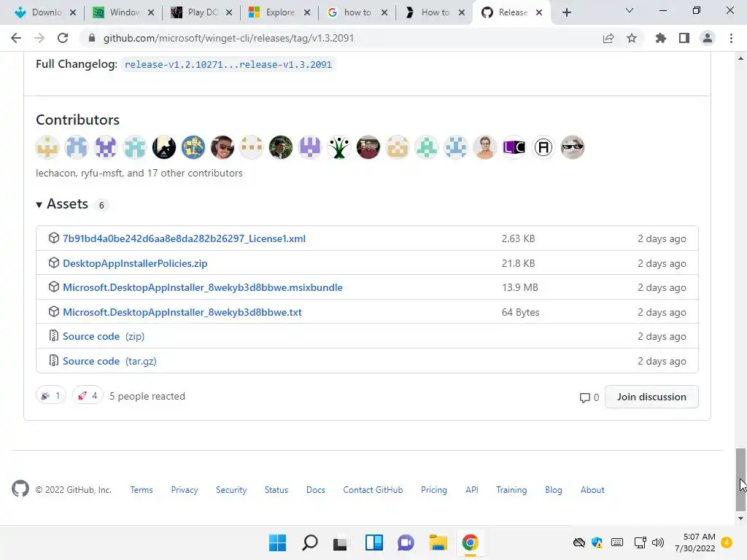Click the green tree contributor avatar
747x560 pixels.
click(338, 147)
